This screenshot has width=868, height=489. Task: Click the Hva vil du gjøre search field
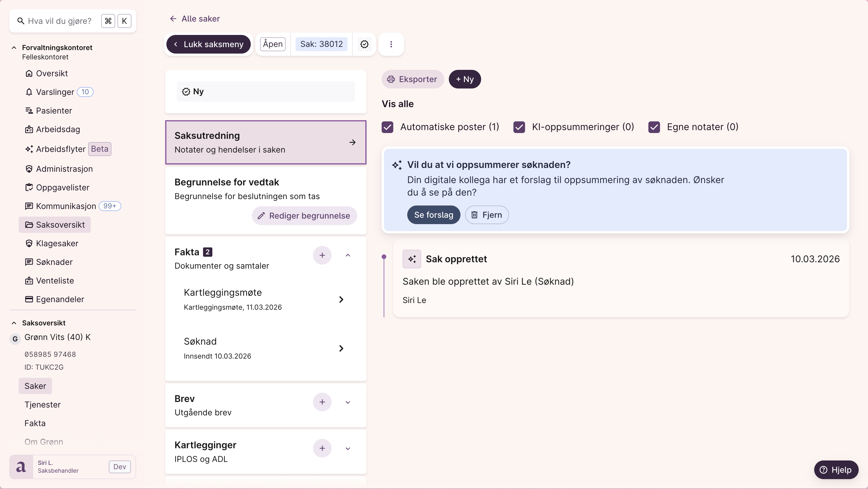pos(60,21)
